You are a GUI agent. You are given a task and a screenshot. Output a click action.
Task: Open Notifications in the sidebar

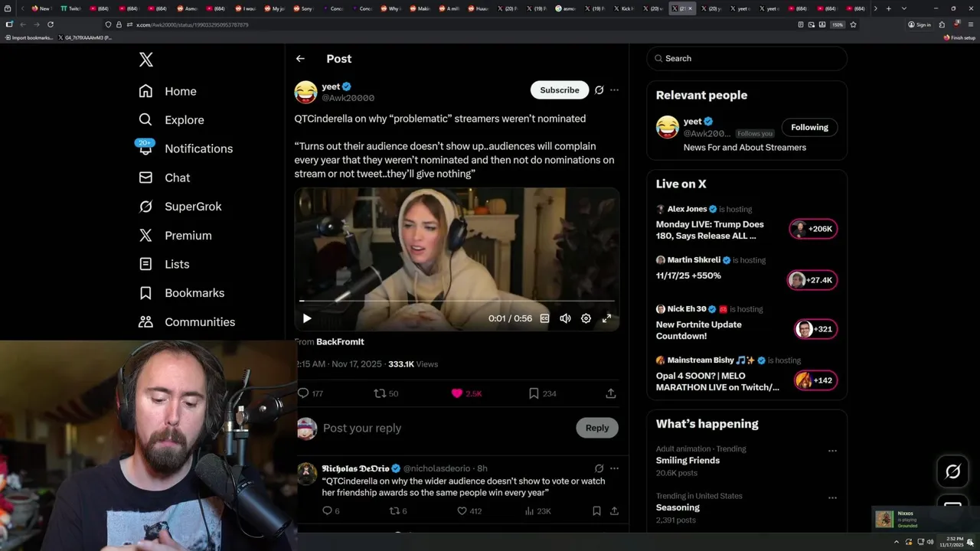(x=185, y=148)
